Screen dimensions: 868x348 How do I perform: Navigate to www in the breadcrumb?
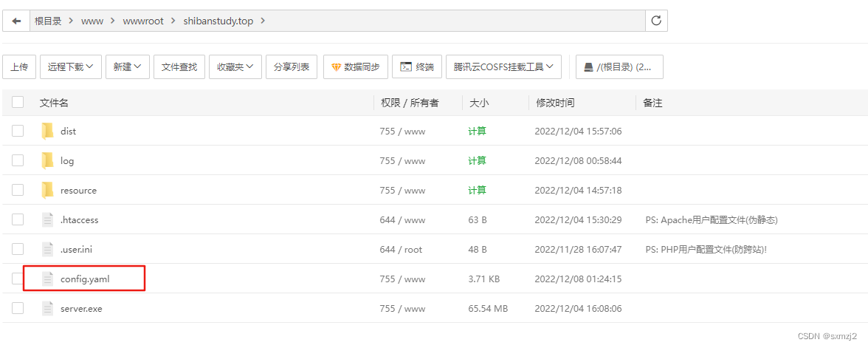click(x=92, y=21)
